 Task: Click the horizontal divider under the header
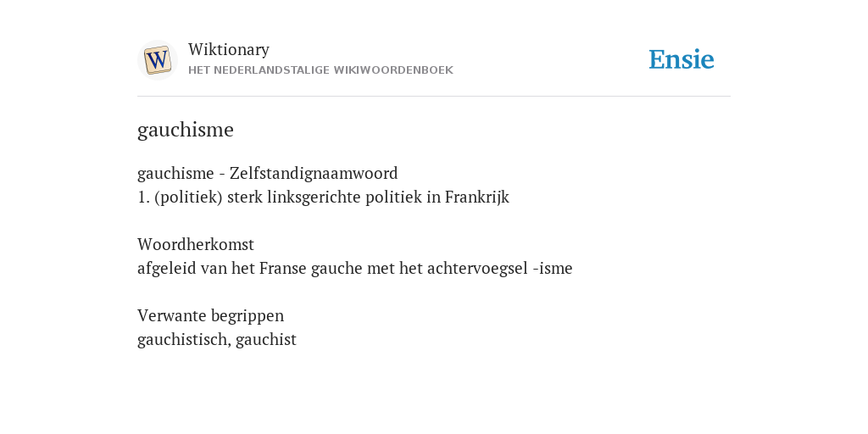pos(434,97)
